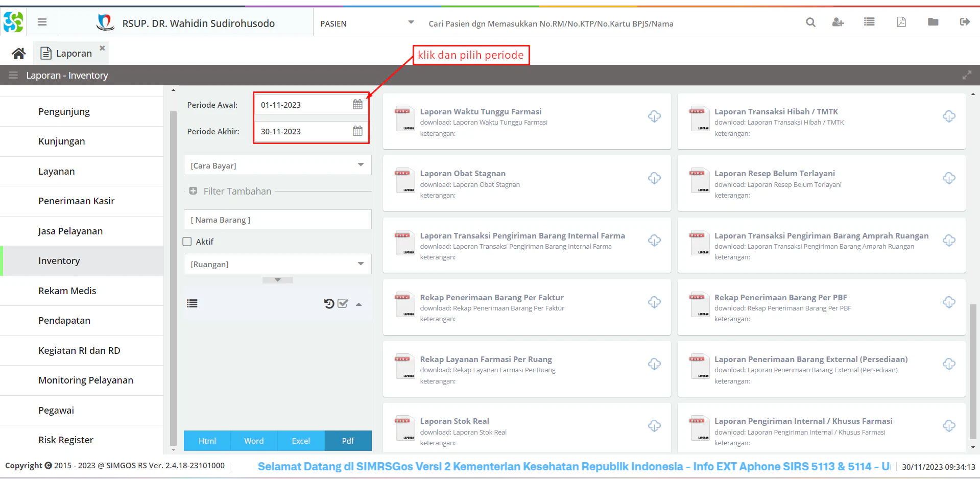Select Penerimaan Kasir in report menu

(x=82, y=201)
